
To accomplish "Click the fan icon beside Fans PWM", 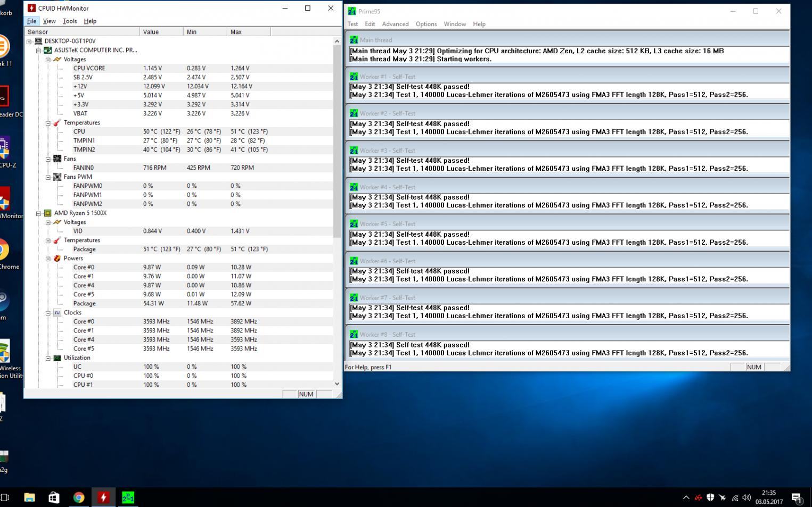I will tap(57, 177).
